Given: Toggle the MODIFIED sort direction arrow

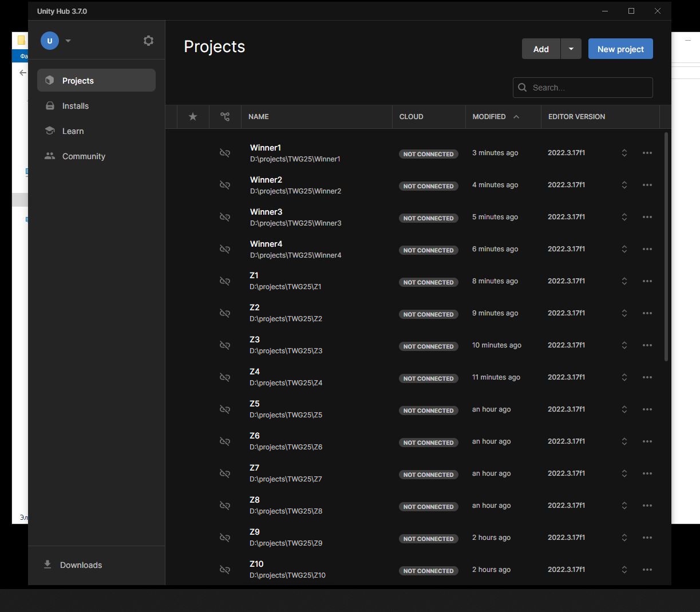Looking at the screenshot, I should pos(516,116).
